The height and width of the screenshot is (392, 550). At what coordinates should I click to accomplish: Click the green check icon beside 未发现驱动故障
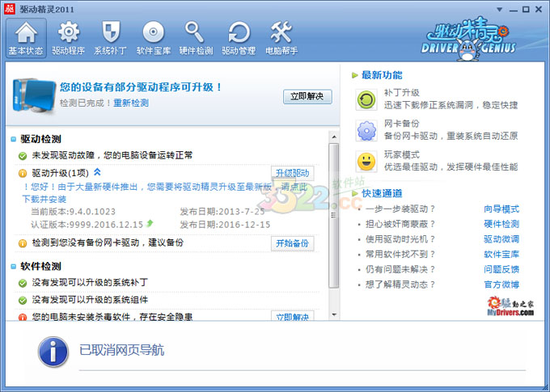pos(23,156)
